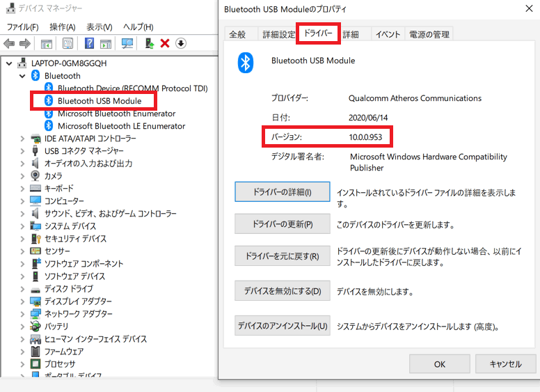Collapse the Bluetooth category chevron
540x392 pixels.
(22, 76)
